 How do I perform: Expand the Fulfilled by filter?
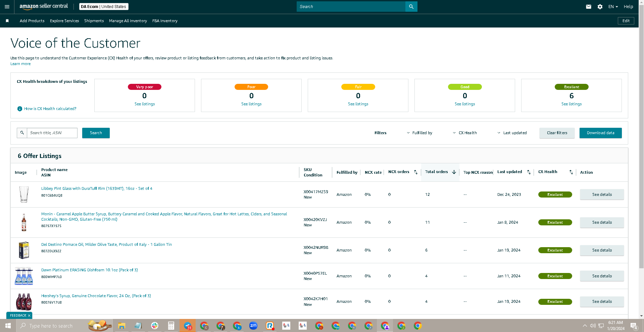click(419, 133)
